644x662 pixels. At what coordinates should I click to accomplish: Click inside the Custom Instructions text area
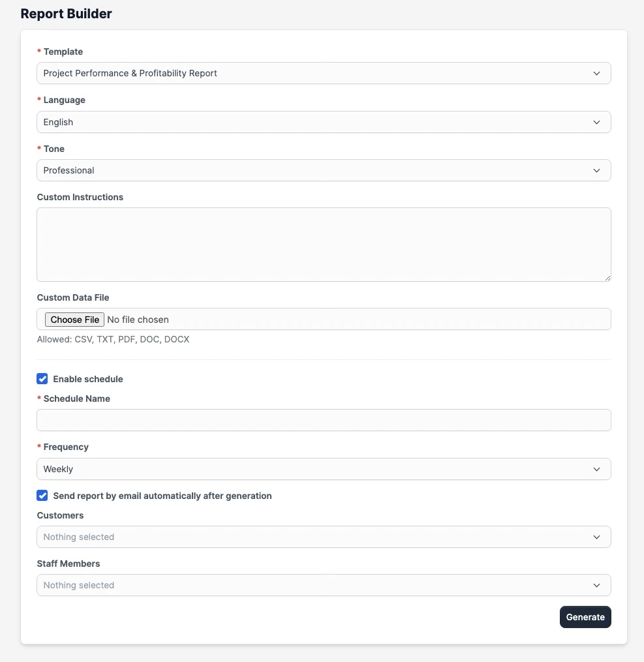click(324, 245)
